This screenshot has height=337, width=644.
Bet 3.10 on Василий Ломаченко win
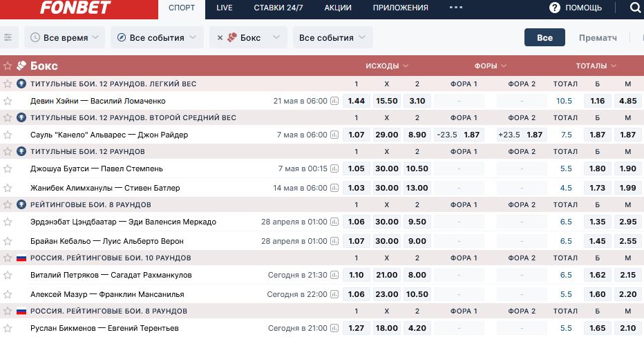[417, 101]
